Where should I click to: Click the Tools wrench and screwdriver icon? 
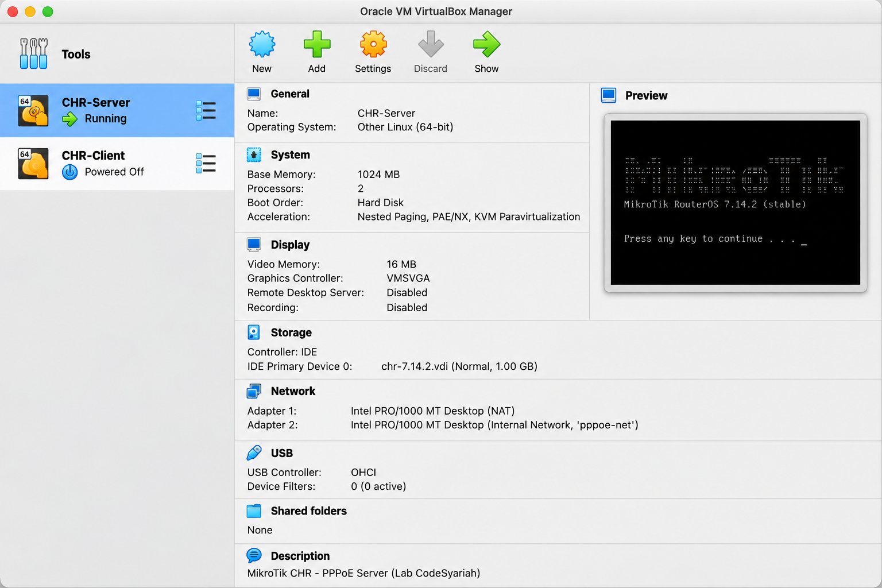point(34,53)
